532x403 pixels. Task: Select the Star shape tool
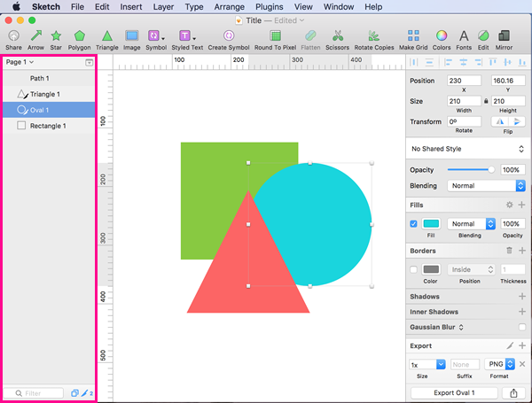click(x=56, y=40)
